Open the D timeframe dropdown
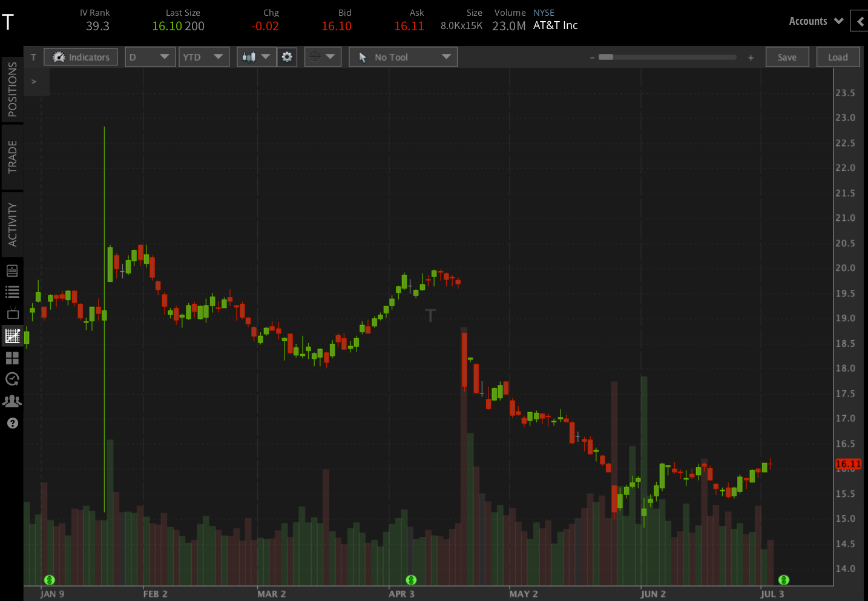 150,56
